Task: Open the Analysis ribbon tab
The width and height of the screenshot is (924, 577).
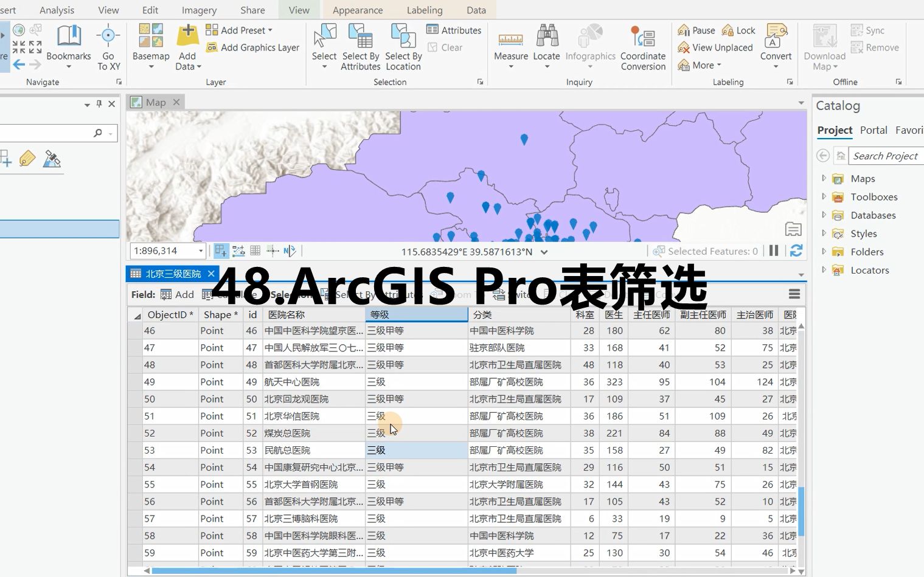Action: point(57,10)
